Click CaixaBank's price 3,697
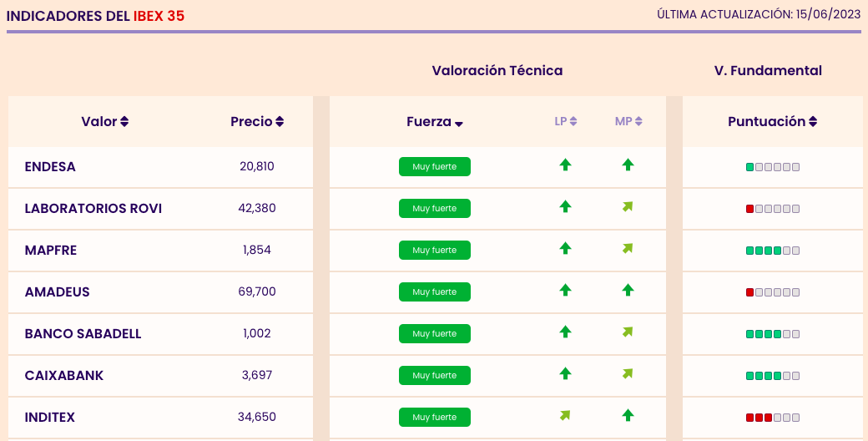 pos(257,376)
